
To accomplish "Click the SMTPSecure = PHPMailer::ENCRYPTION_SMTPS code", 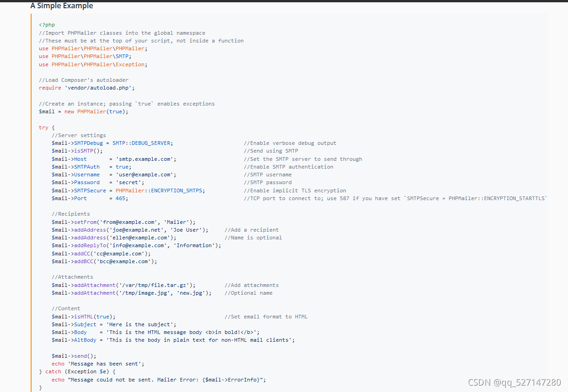I will pyautogui.click(x=129, y=191).
